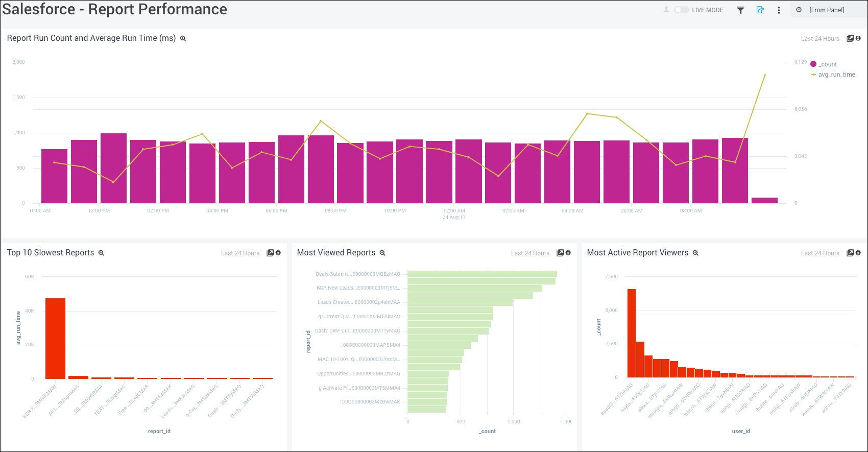The width and height of the screenshot is (868, 452).
Task: Show info for Top 10 Slowest Reports panel
Action: [x=278, y=253]
